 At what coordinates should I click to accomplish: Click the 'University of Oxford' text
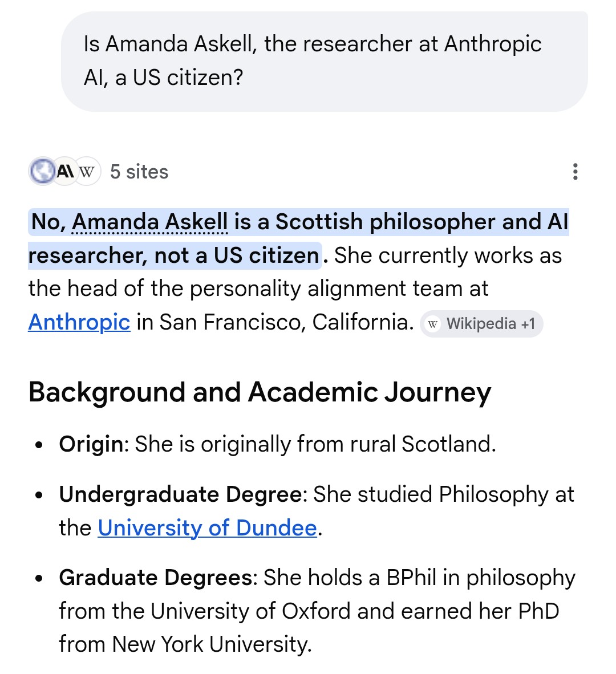[250, 611]
